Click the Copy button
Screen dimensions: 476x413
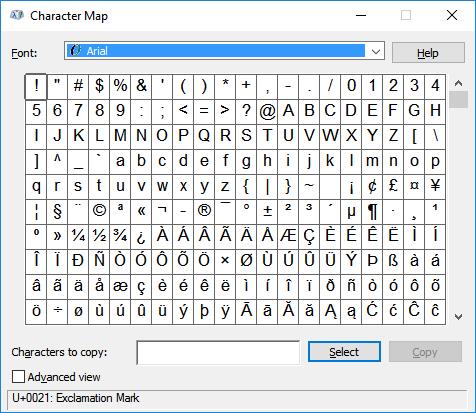[425, 352]
